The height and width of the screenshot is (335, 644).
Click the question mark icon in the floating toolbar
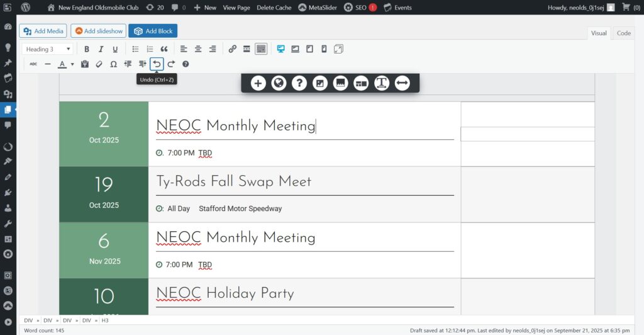[x=299, y=83]
